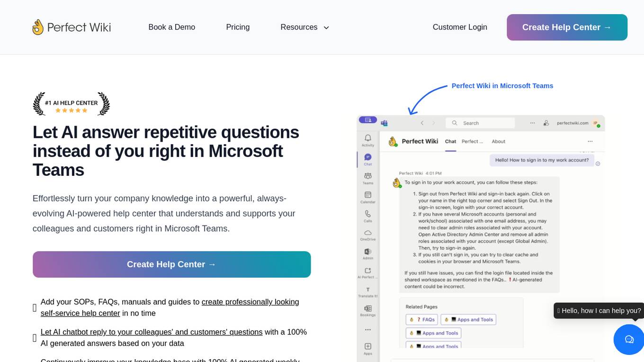Screen dimensions: 644x362
Task: Open Admin app in the Teams sidebar
Action: tap(368, 254)
